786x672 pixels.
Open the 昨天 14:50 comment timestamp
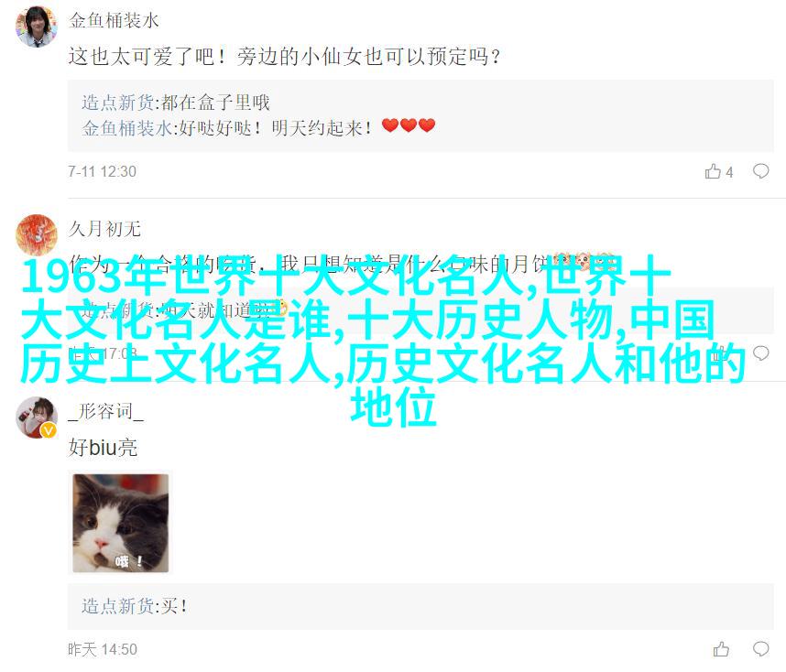(x=103, y=649)
